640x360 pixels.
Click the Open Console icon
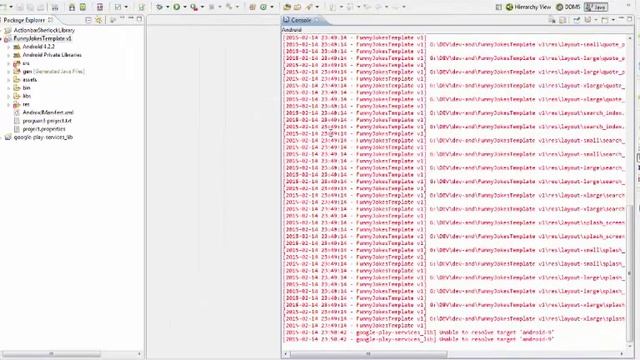pos(605,20)
